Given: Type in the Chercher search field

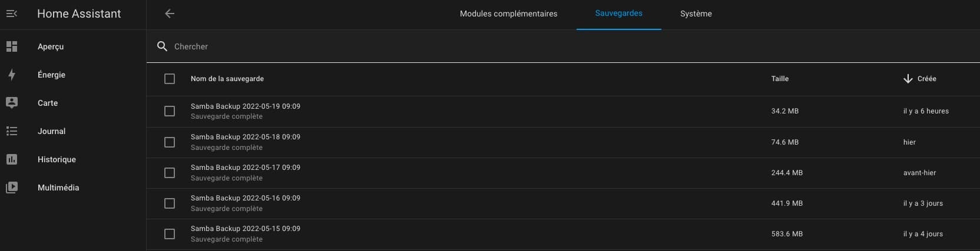Looking at the screenshot, I should (x=412, y=46).
